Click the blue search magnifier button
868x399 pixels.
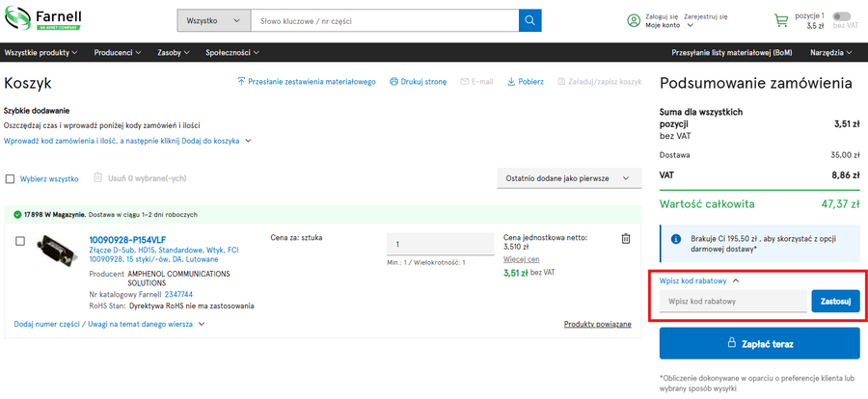(530, 20)
